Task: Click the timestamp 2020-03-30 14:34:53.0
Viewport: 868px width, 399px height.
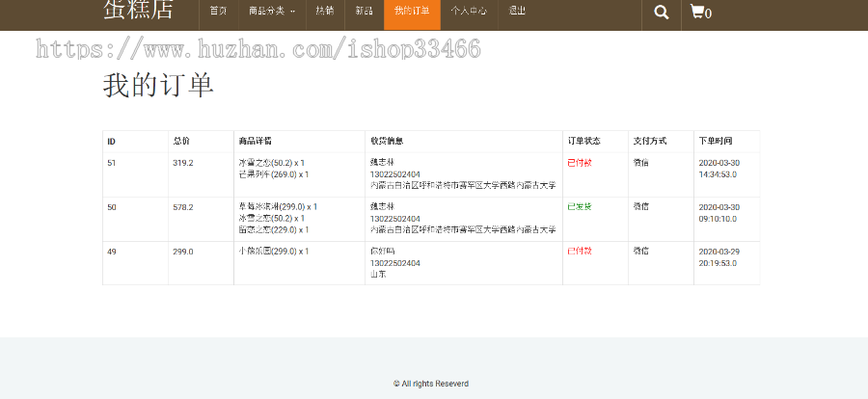Action: coord(719,169)
